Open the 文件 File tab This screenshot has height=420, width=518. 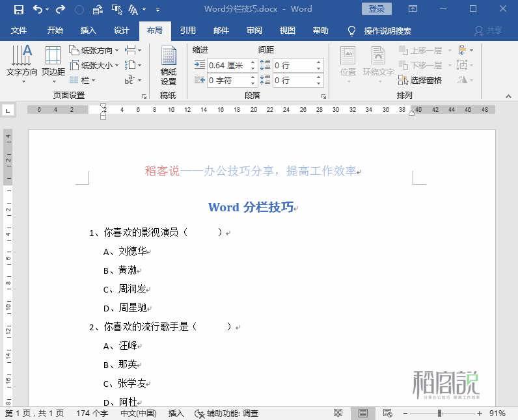19,31
